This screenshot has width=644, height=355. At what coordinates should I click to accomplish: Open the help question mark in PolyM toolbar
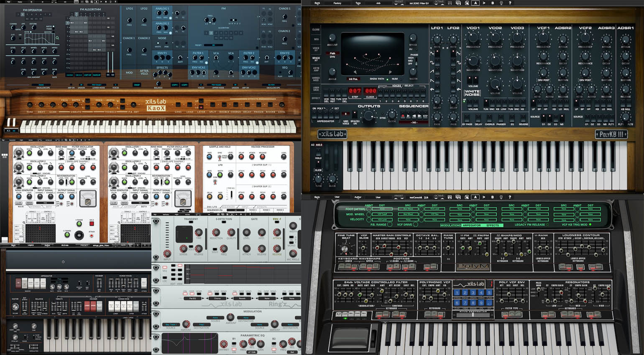click(510, 197)
